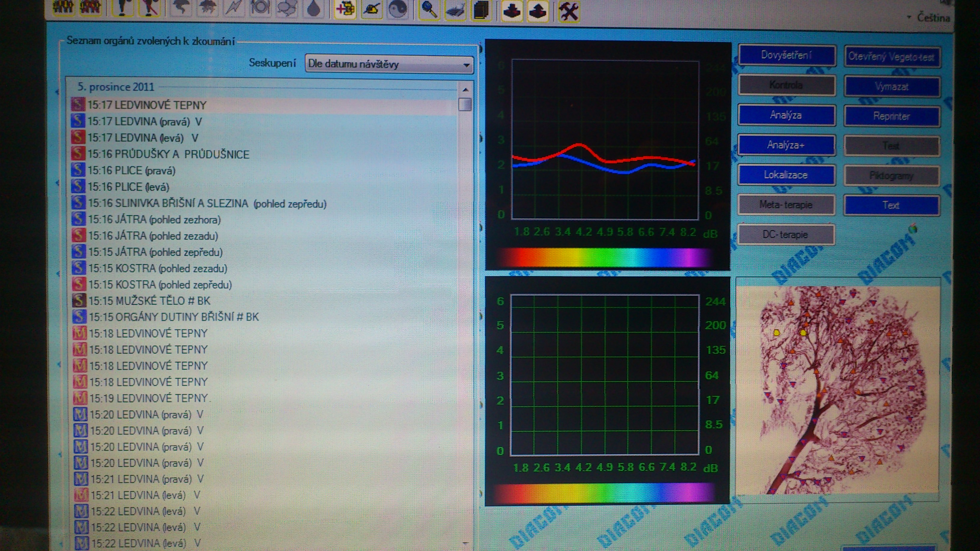The height and width of the screenshot is (551, 980).
Task: Select row 15:17 LEDVINA (pravá) V
Action: click(x=264, y=122)
